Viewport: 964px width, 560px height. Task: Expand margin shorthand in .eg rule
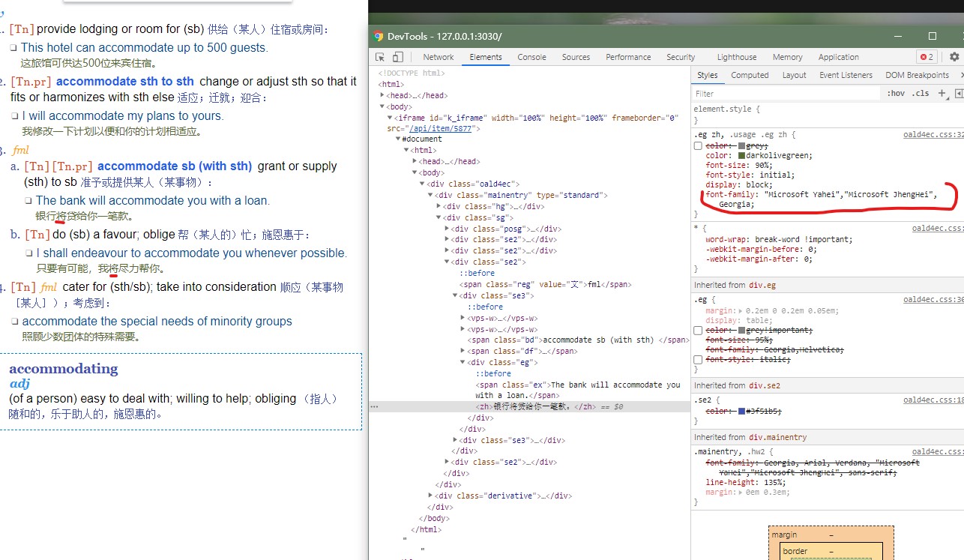[741, 310]
